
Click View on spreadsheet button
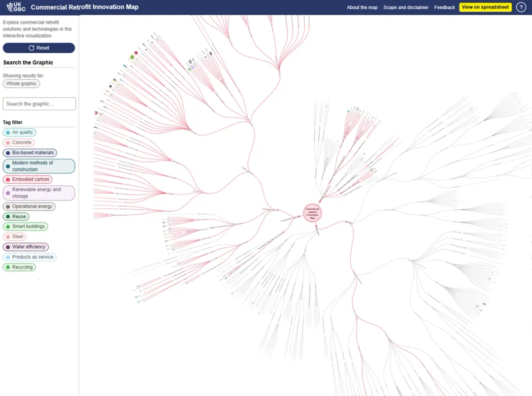(485, 7)
